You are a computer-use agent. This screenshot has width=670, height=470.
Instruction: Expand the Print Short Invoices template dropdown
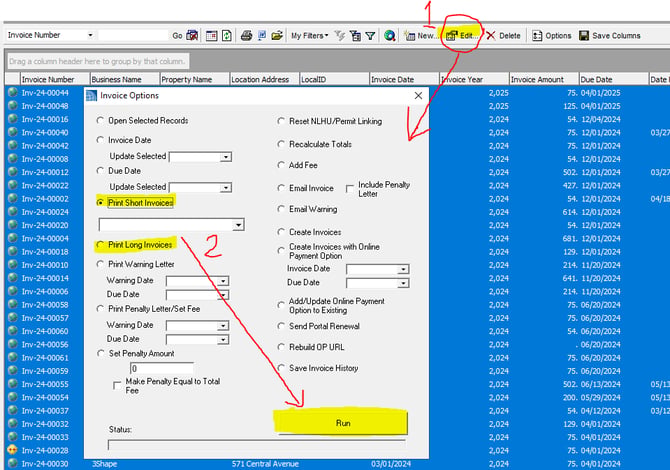(238, 225)
